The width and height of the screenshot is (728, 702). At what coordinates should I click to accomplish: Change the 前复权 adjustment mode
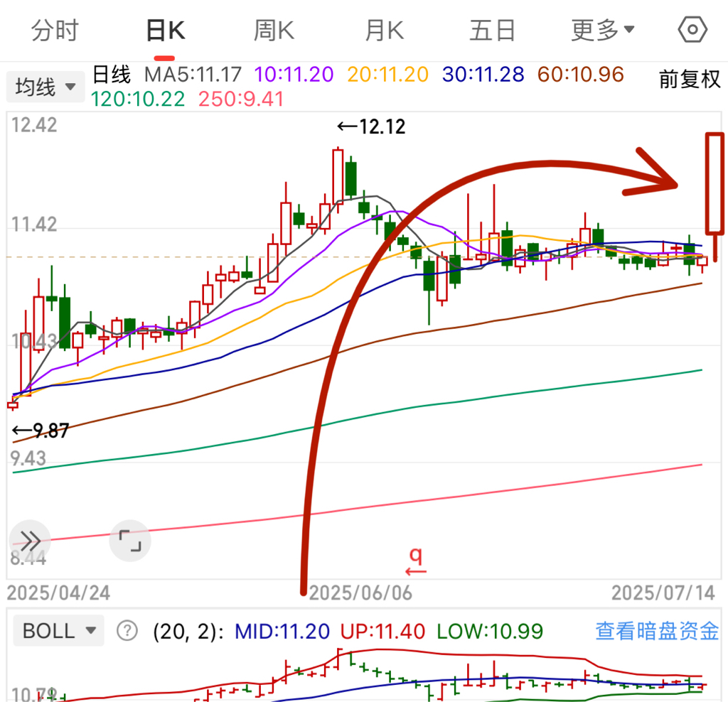(690, 80)
